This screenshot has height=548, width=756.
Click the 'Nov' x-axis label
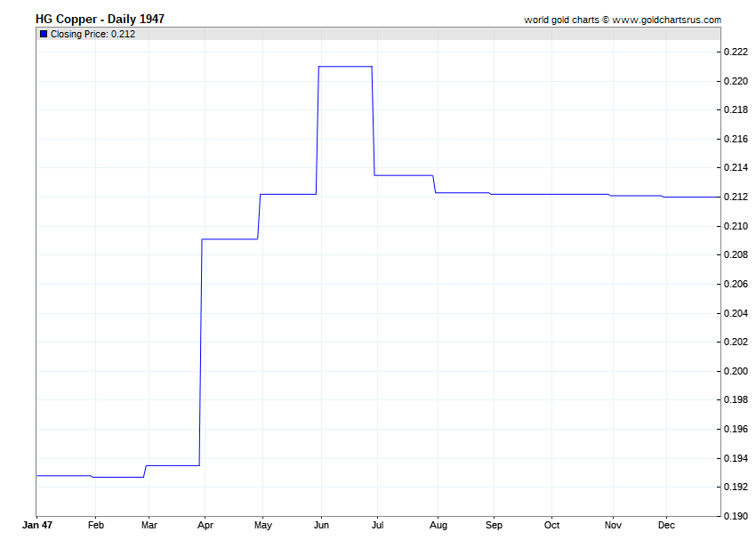click(614, 525)
